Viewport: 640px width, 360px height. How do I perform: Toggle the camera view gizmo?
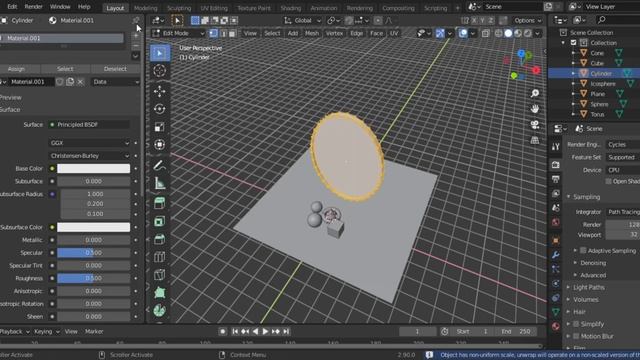[x=535, y=124]
